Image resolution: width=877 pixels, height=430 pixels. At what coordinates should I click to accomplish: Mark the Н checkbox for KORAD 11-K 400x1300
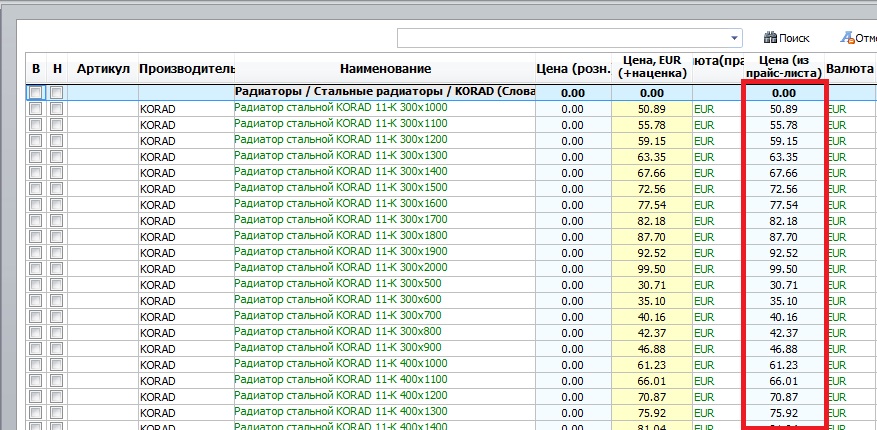[56, 413]
